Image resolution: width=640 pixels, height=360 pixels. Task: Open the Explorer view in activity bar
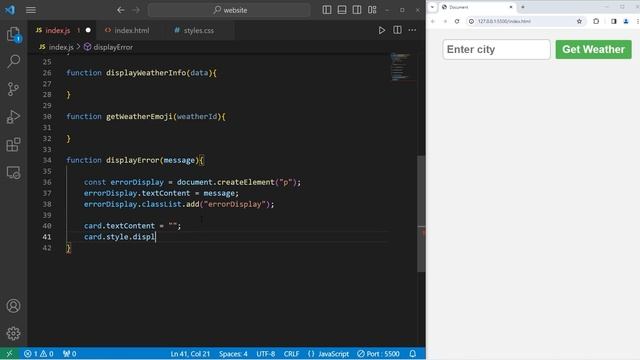point(13,34)
